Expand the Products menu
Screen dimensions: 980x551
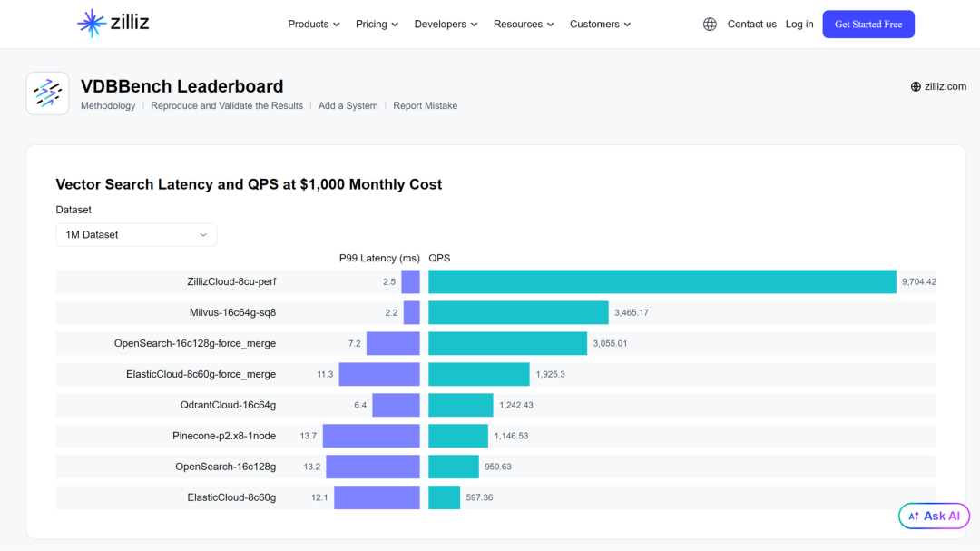pos(314,25)
